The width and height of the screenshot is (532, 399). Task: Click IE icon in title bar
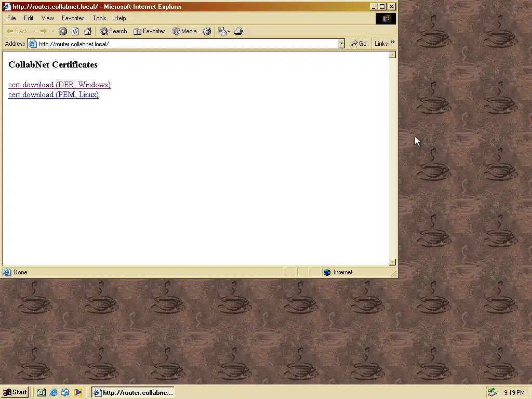pyautogui.click(x=7, y=6)
